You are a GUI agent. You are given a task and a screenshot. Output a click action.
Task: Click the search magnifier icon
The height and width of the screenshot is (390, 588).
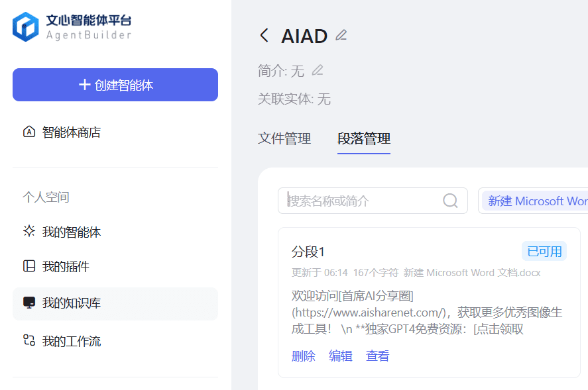click(450, 201)
